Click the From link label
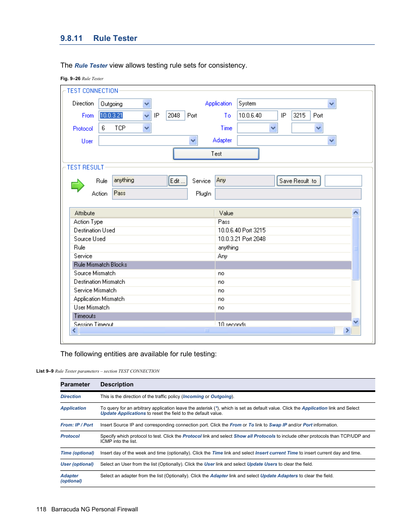Screen dimensions: 411x532 pyautogui.click(x=88, y=115)
